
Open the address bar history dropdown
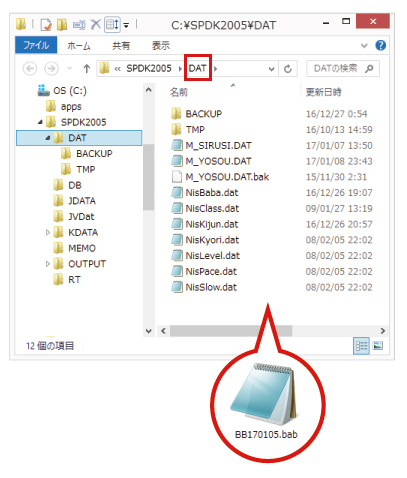click(x=272, y=69)
